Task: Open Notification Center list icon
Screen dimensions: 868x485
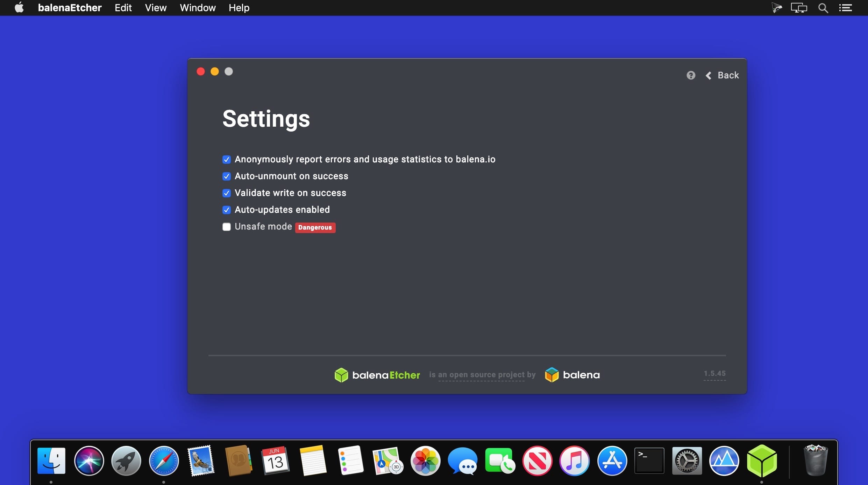Action: click(x=845, y=8)
